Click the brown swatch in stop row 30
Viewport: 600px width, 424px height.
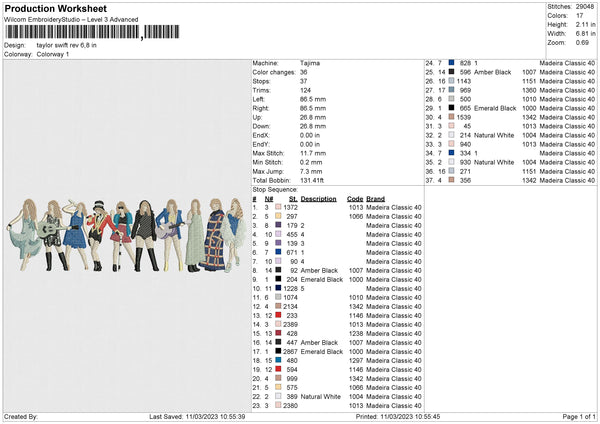click(452, 117)
